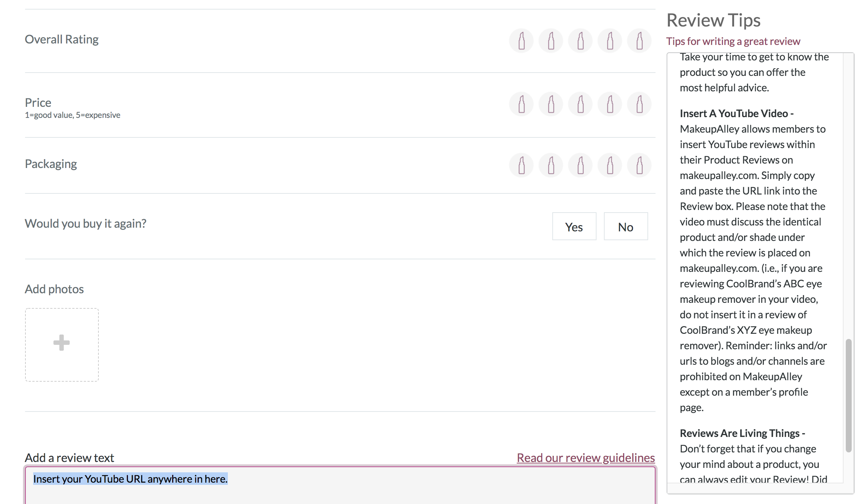Rate Overall Rating two lipsticks
862x504 pixels.
pyautogui.click(x=551, y=41)
